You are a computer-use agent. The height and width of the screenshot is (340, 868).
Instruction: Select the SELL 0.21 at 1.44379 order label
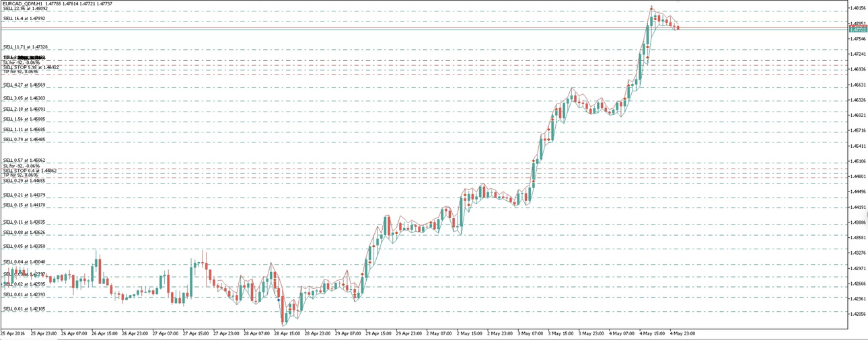(x=24, y=195)
